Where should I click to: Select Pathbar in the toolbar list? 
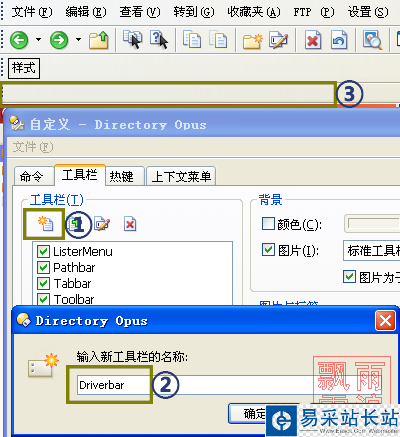74,268
